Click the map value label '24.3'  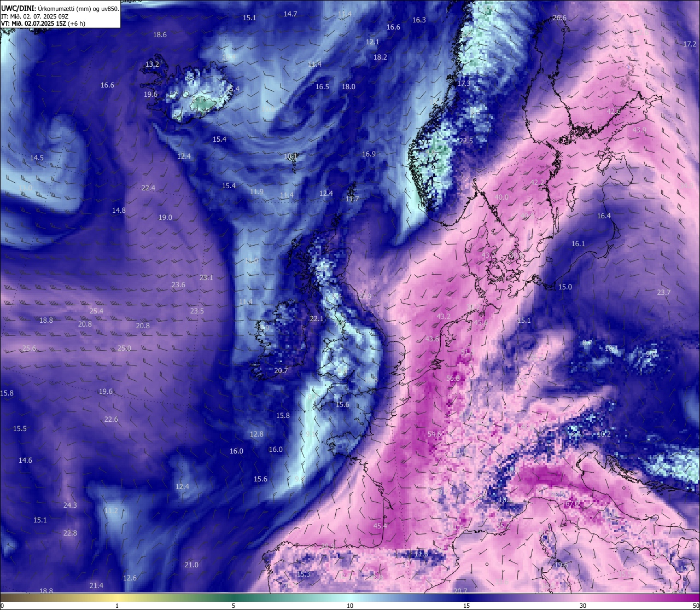70,505
